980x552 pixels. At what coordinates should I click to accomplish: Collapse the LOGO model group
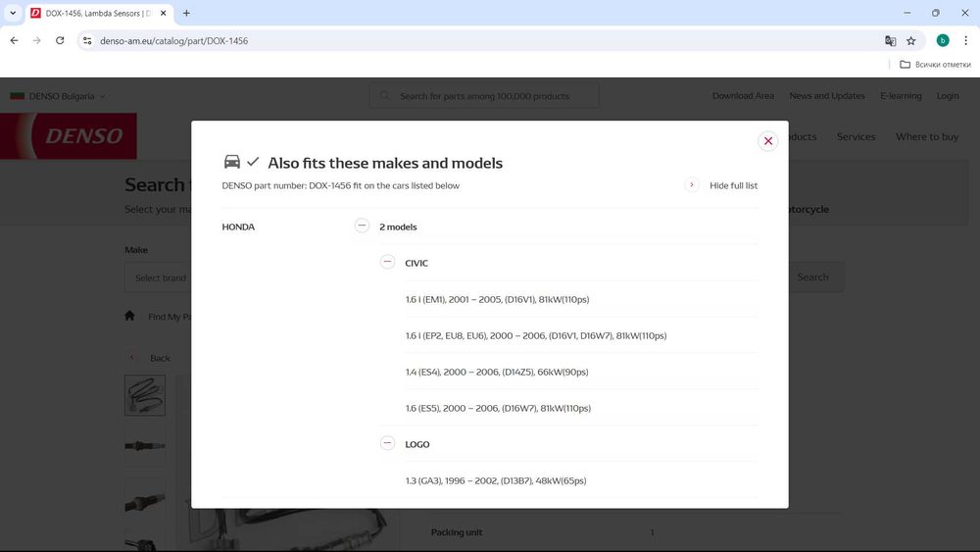click(x=387, y=443)
